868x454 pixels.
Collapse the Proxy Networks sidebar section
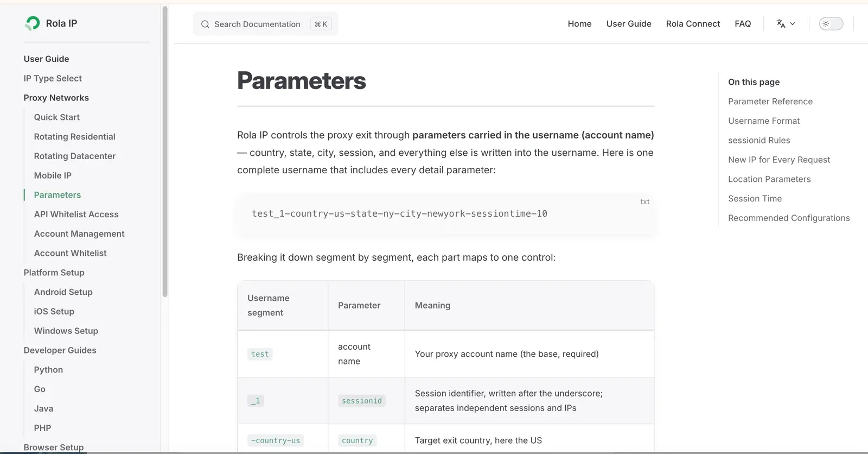pyautogui.click(x=56, y=98)
